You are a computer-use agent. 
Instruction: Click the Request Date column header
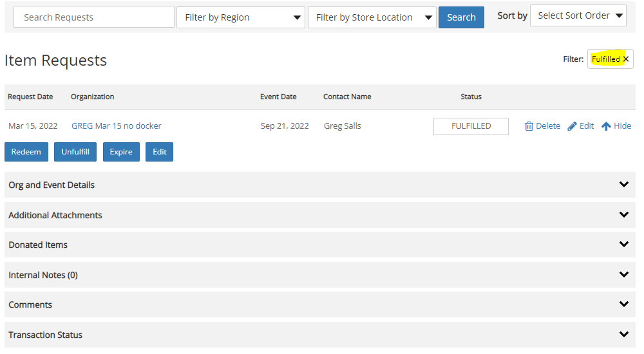click(x=30, y=97)
